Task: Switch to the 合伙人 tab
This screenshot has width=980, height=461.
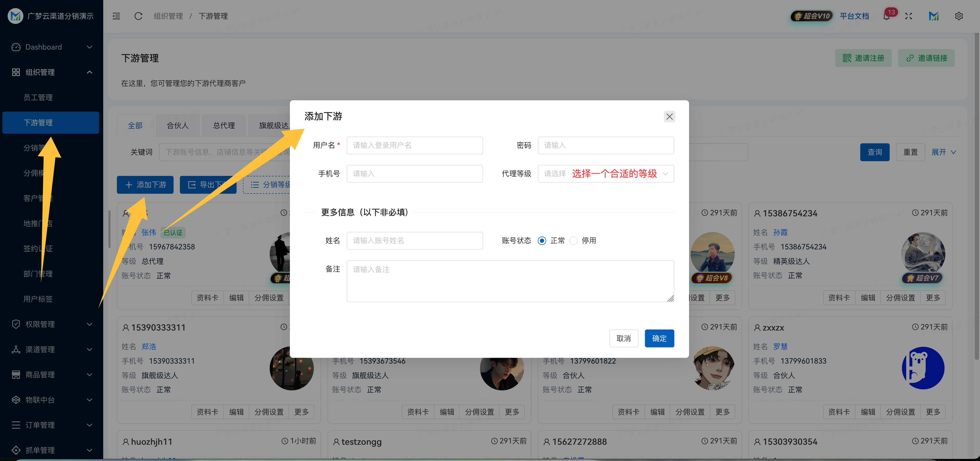Action: click(x=177, y=125)
